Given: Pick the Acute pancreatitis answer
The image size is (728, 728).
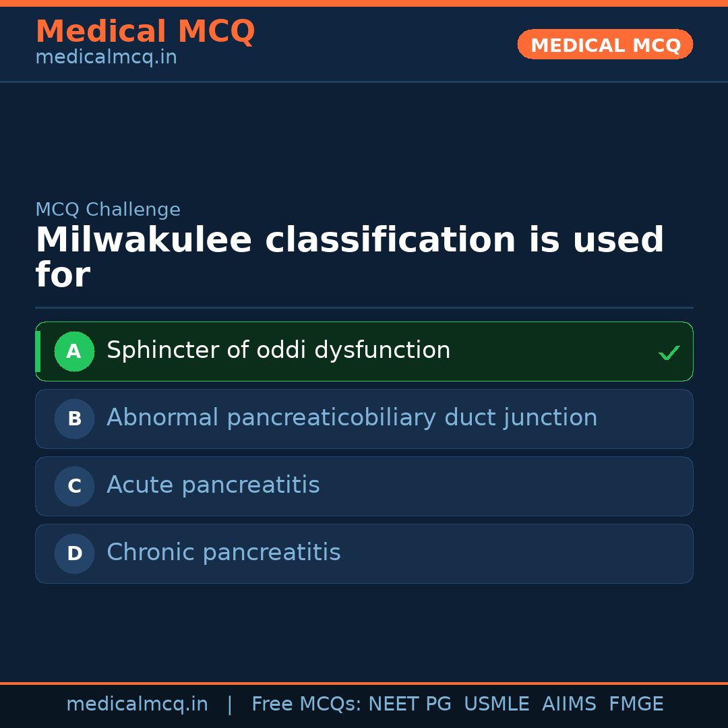Looking at the screenshot, I should (213, 485).
